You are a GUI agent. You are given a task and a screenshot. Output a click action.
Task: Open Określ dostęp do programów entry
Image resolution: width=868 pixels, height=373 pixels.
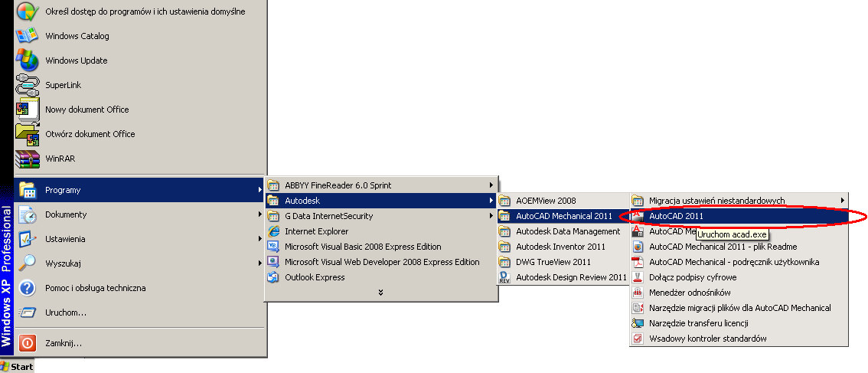pos(141,11)
